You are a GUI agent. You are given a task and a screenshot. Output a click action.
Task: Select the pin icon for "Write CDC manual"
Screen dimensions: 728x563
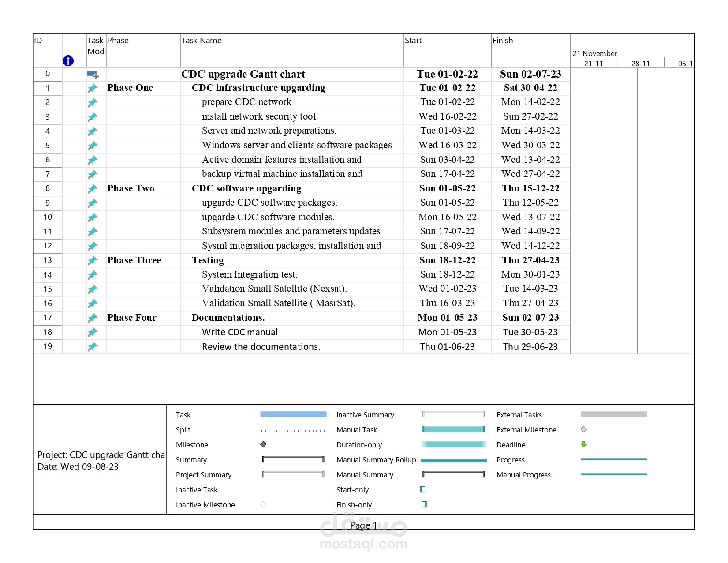[93, 332]
